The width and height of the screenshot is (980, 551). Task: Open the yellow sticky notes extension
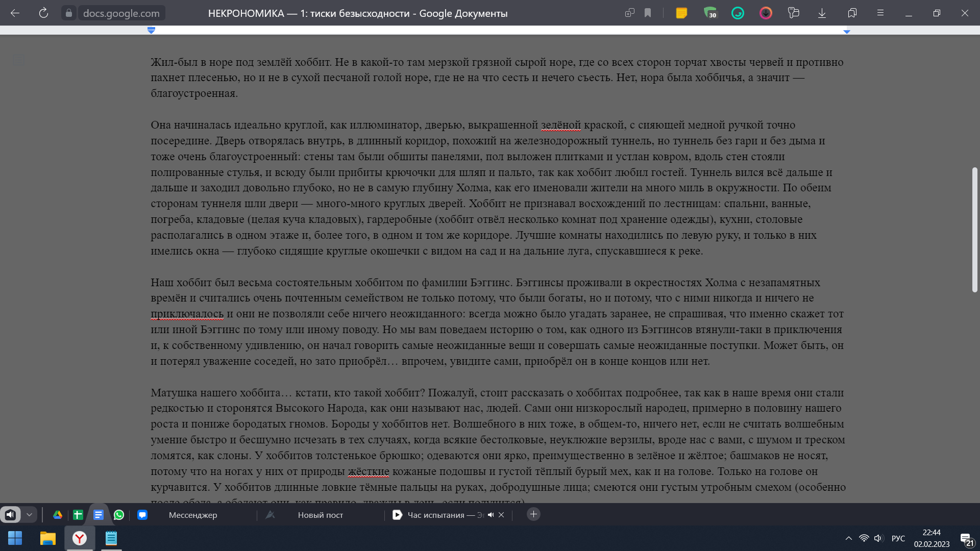681,13
